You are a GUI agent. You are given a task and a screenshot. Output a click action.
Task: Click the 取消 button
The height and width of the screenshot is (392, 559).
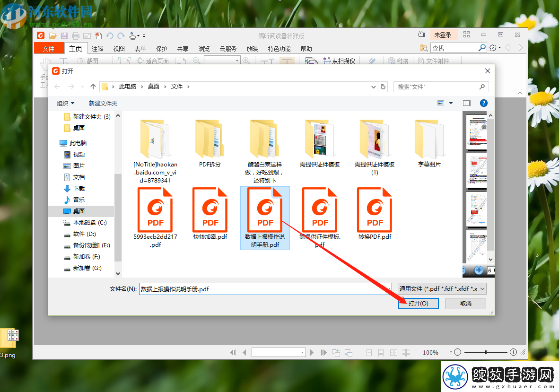[465, 303]
